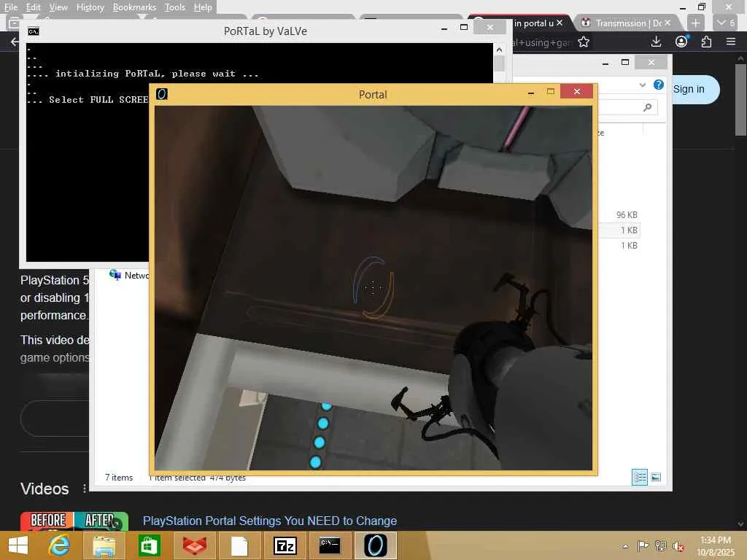Open the Windows Start button
The height and width of the screenshot is (560, 747).
18,545
